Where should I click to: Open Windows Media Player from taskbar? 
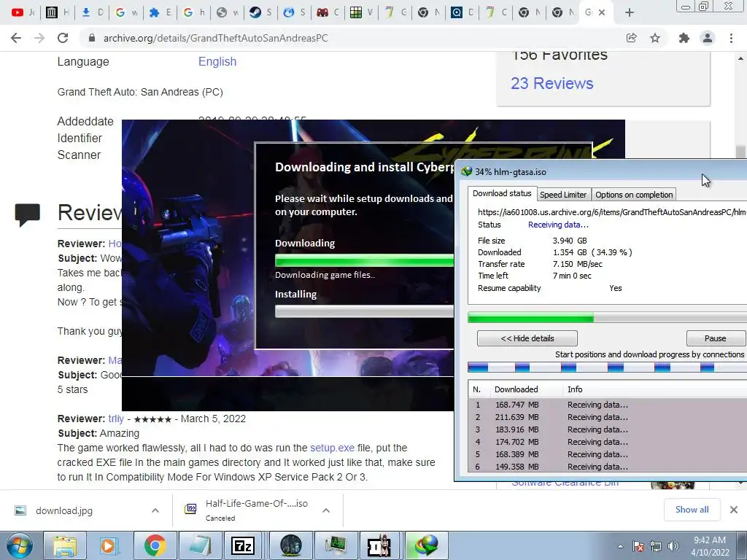tap(109, 545)
